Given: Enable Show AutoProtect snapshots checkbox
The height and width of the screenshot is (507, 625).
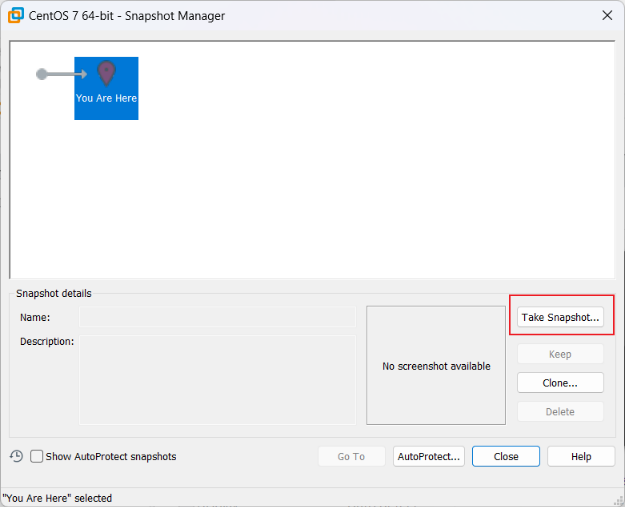Looking at the screenshot, I should point(37,456).
